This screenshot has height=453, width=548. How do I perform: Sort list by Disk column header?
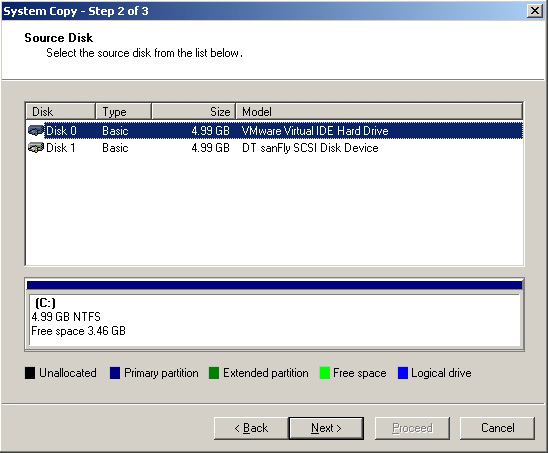(x=60, y=112)
